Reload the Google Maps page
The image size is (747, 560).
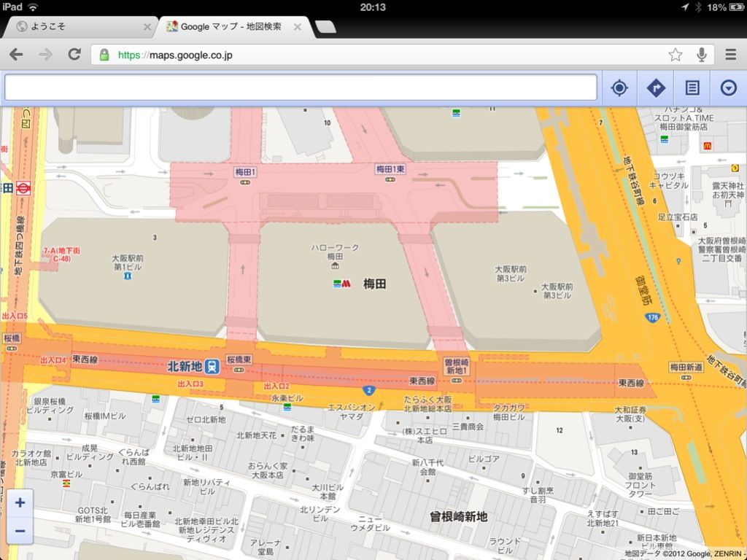(x=74, y=54)
